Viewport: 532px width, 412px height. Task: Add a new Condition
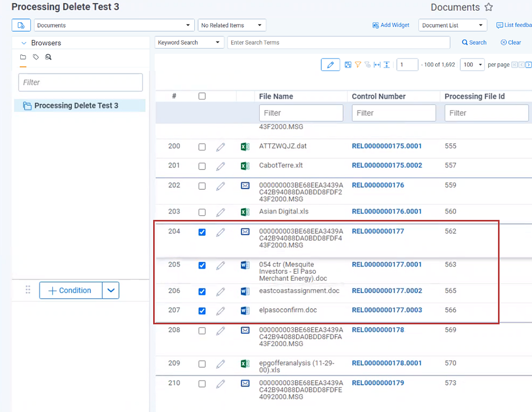pos(71,290)
